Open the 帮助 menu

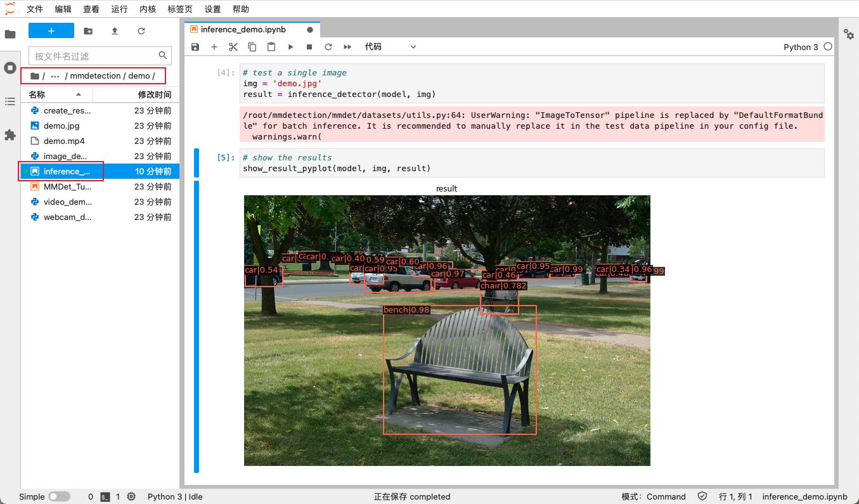pos(241,9)
